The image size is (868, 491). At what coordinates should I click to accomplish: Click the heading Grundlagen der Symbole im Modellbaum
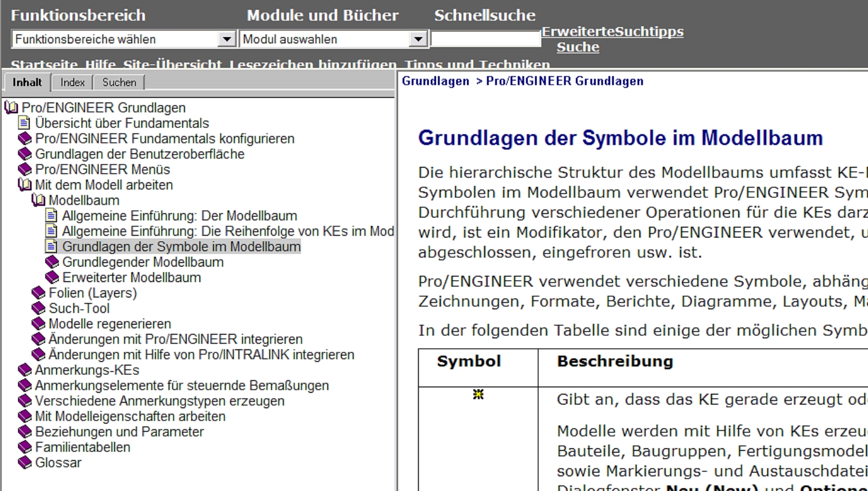(621, 138)
